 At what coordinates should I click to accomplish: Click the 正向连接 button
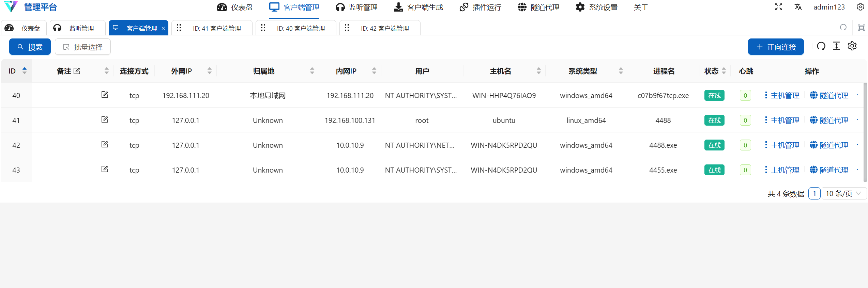776,47
